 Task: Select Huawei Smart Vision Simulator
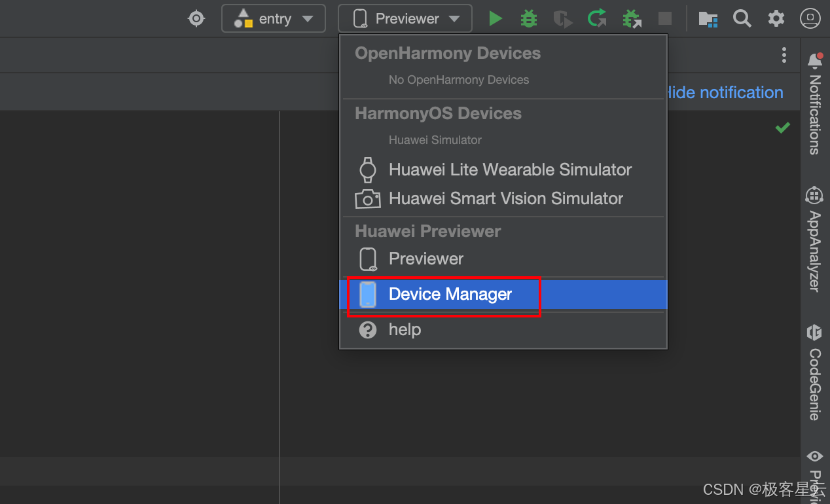click(503, 198)
